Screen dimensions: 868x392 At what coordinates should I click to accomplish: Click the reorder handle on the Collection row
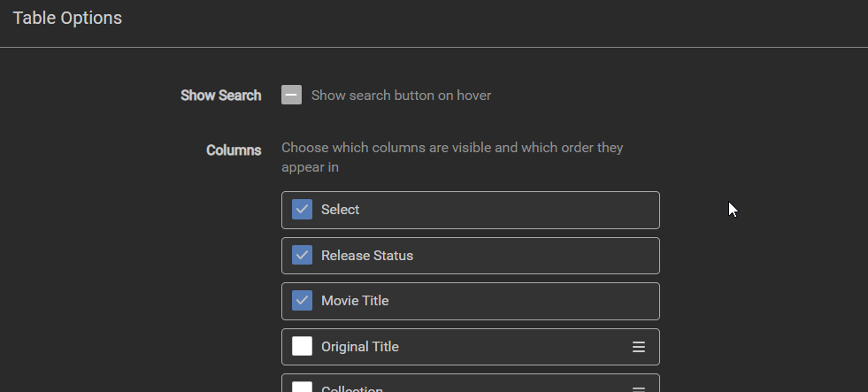[x=639, y=388]
